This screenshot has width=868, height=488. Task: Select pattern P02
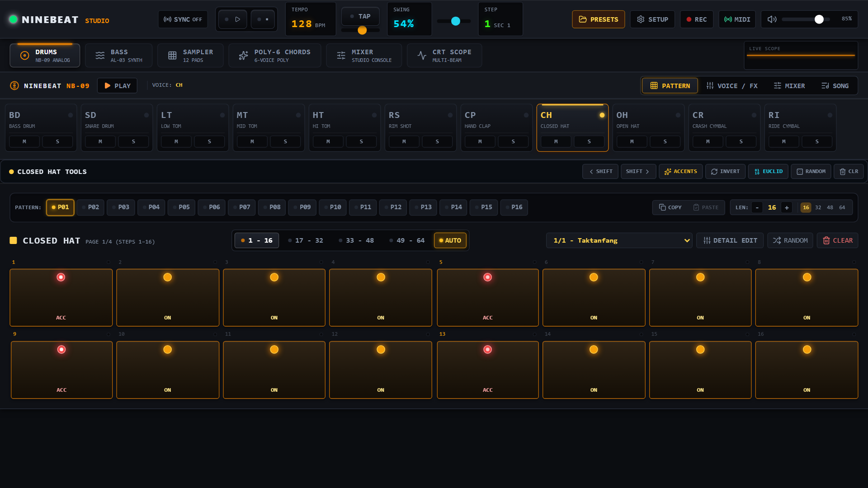coord(90,207)
